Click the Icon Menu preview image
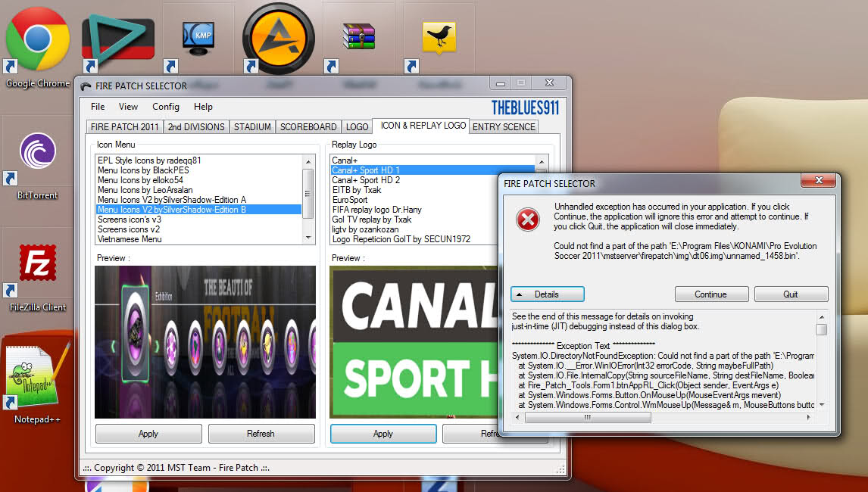 [205, 342]
